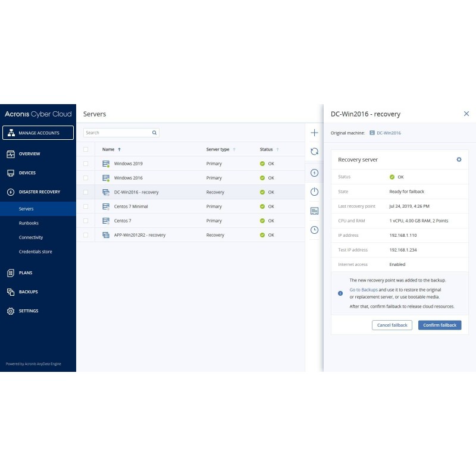Open Recovery server gear settings
Screen dimensions: 476x476
coord(459,159)
